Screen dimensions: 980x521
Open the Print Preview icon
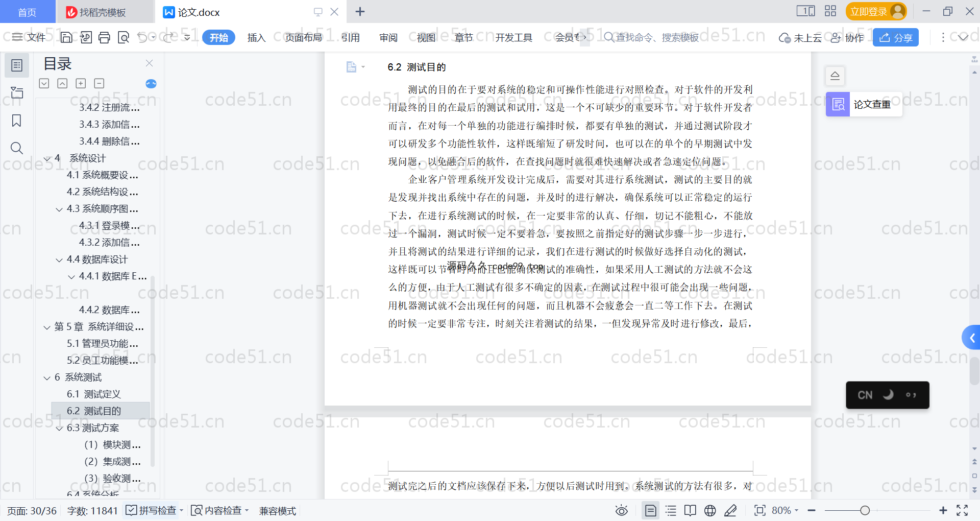click(124, 37)
